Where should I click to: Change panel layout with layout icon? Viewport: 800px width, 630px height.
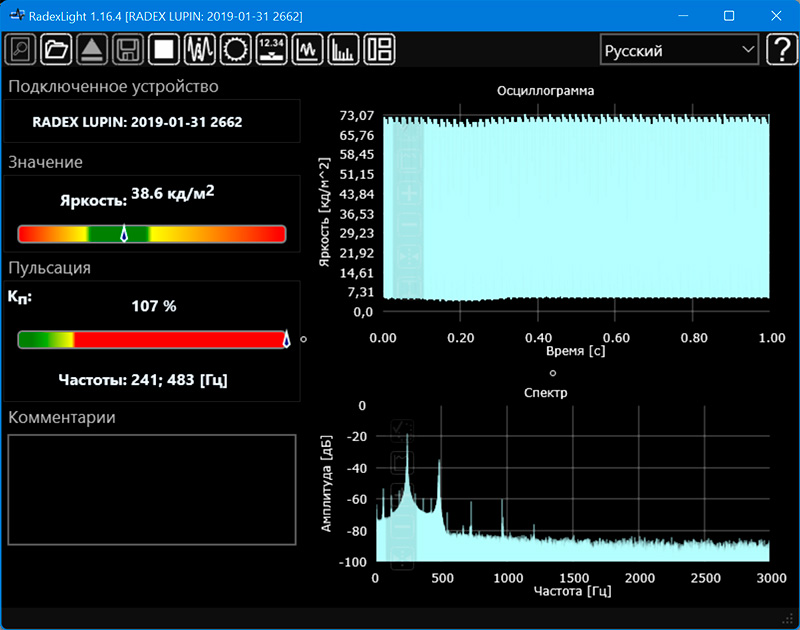tap(380, 49)
